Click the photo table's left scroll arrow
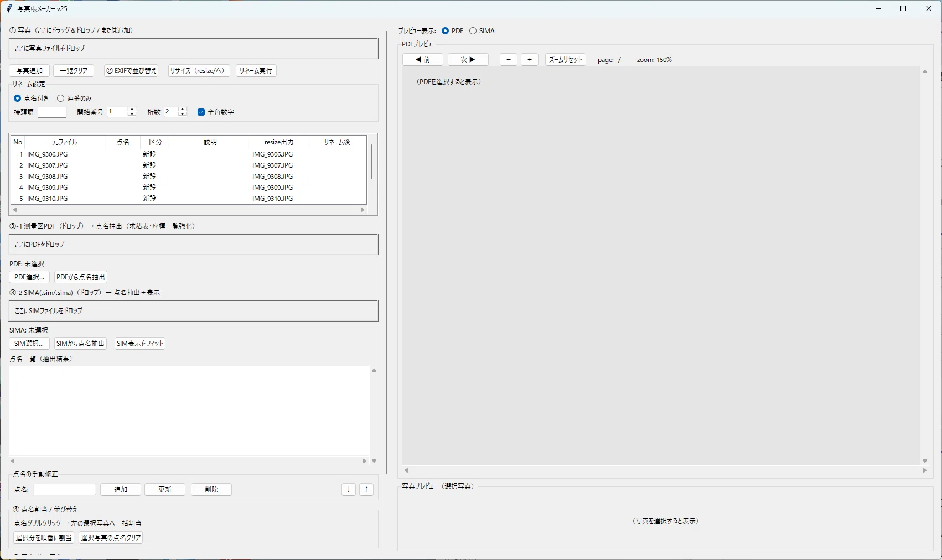 click(15, 210)
